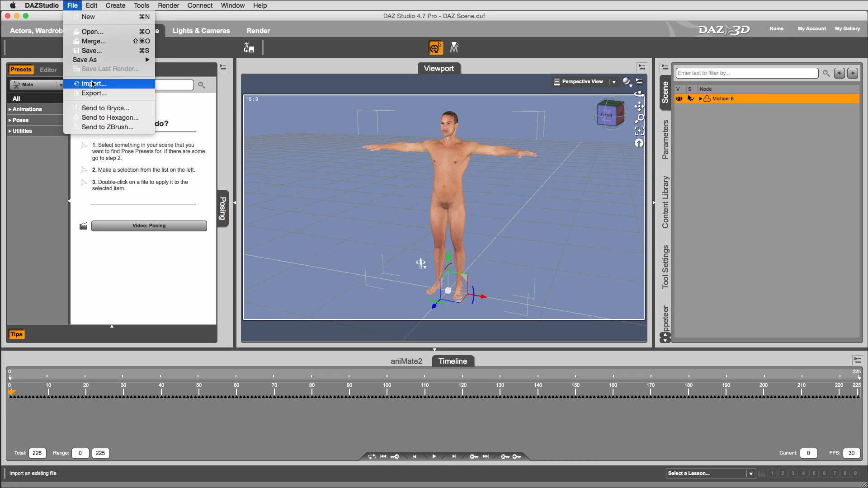The width and height of the screenshot is (868, 488).
Task: Choose Send to Hexagon menu item
Action: (109, 117)
